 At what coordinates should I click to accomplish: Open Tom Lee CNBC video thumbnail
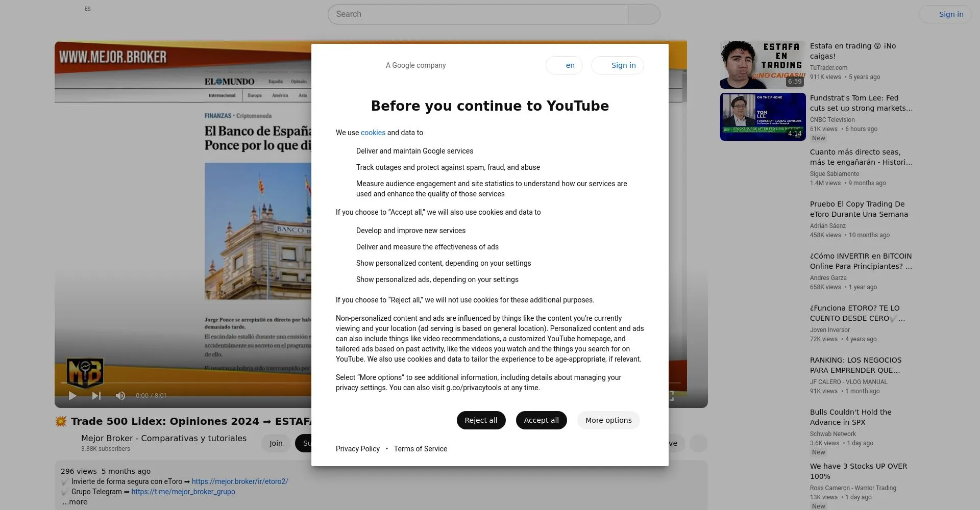tap(763, 117)
